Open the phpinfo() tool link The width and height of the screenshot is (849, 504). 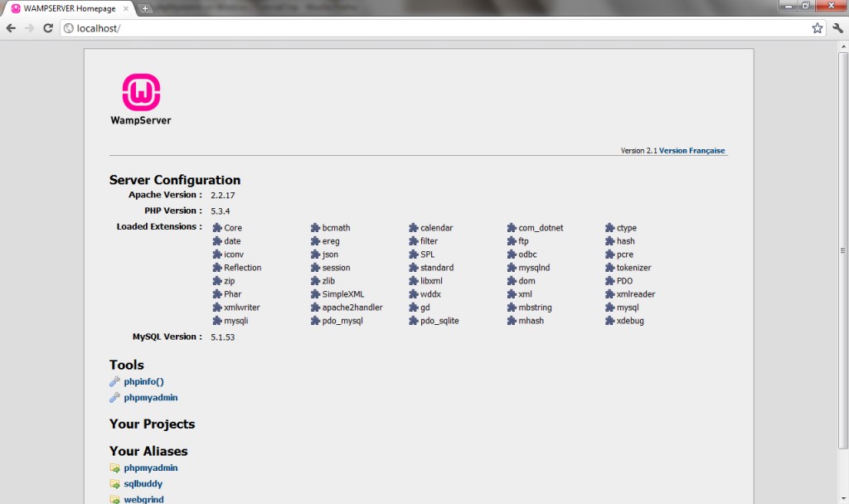pyautogui.click(x=143, y=381)
